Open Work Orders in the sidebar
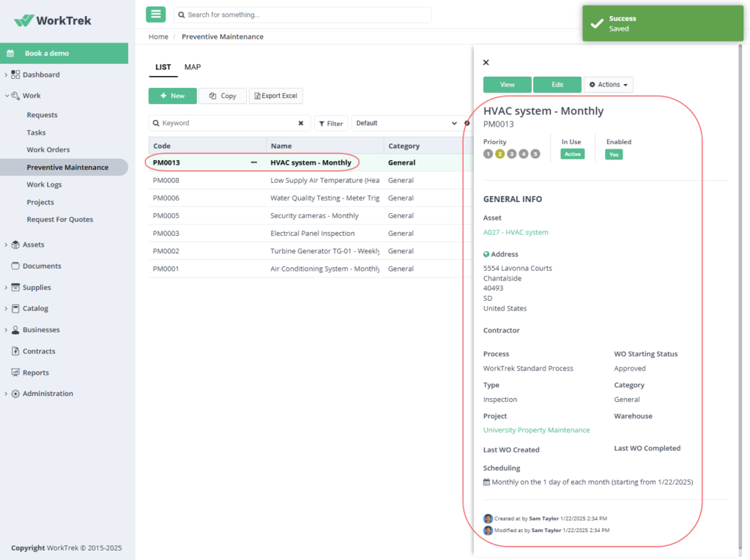The image size is (750, 560). pyautogui.click(x=48, y=149)
